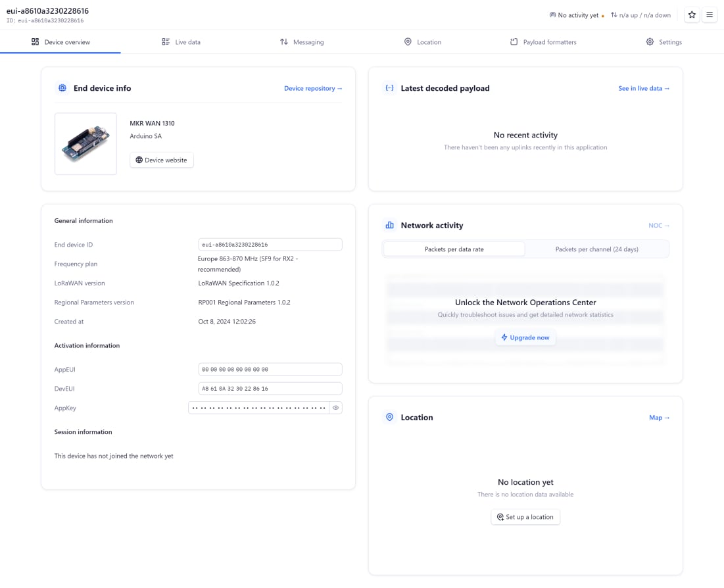Open Settings via the gear icon
Viewport: 724px width, 588px height.
click(x=650, y=41)
